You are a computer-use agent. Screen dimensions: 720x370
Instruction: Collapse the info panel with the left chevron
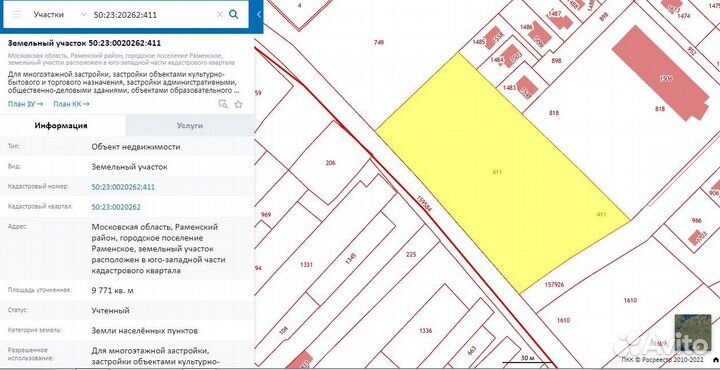click(x=259, y=14)
